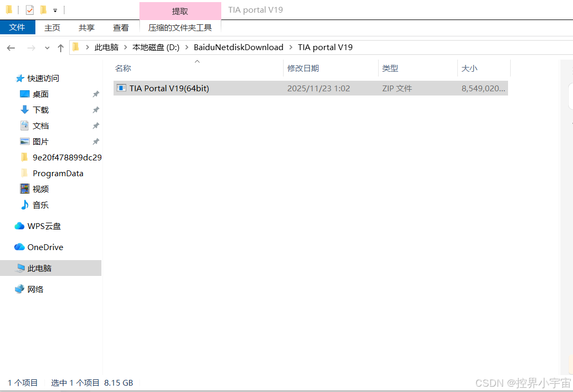Select the 提取 contextual tab

tap(180, 11)
